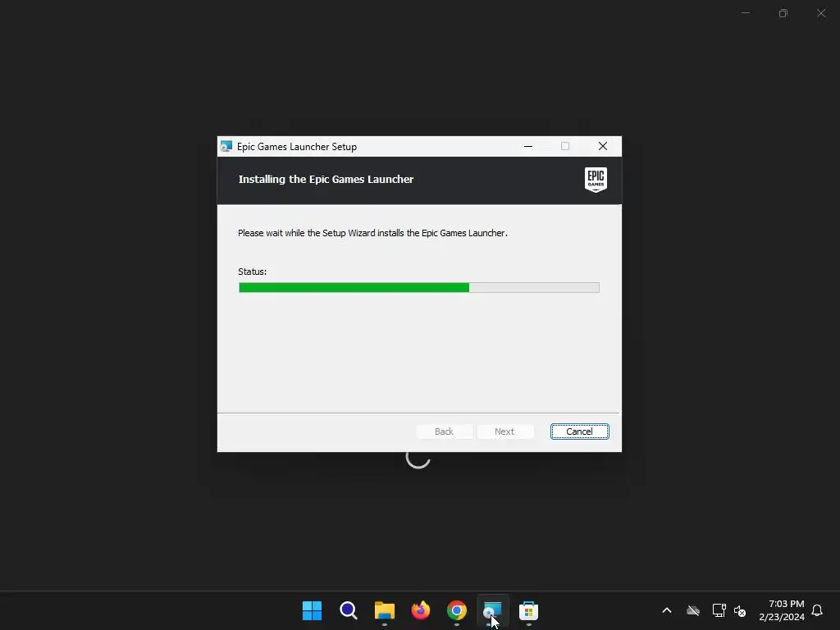Viewport: 840px width, 630px height.
Task: Click the 'Please wait while the Setup Wizard' text
Action: click(373, 233)
